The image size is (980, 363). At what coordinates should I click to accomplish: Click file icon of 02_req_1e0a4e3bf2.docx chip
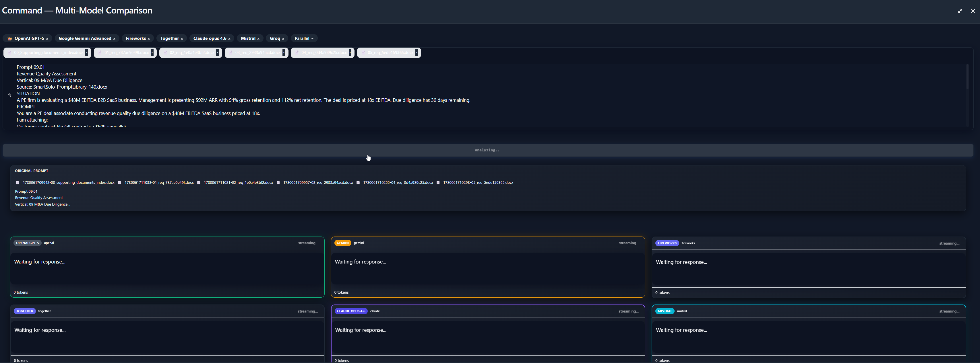click(x=166, y=52)
